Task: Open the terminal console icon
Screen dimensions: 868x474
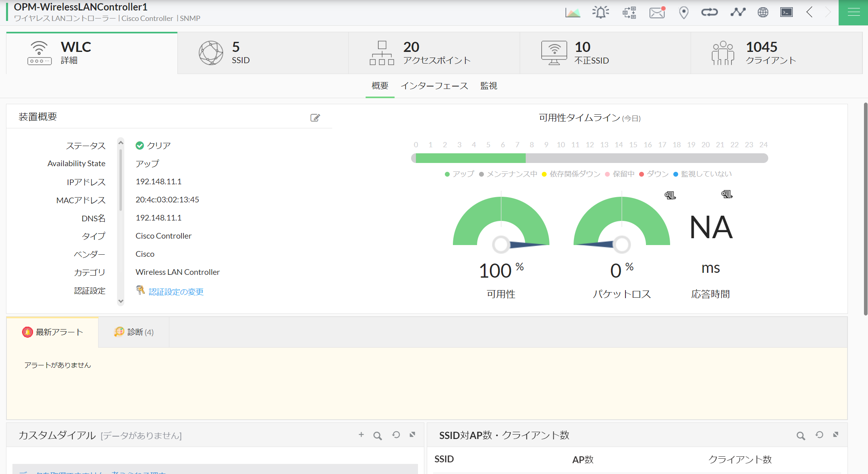Action: pos(786,12)
